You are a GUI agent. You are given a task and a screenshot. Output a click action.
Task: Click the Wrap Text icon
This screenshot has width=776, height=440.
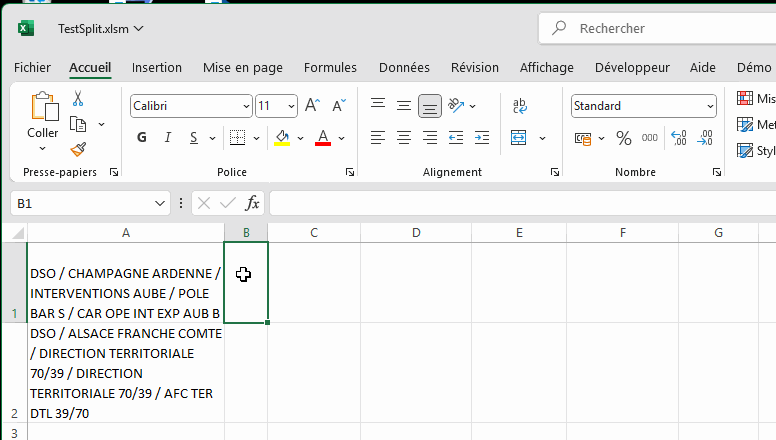[x=520, y=106]
